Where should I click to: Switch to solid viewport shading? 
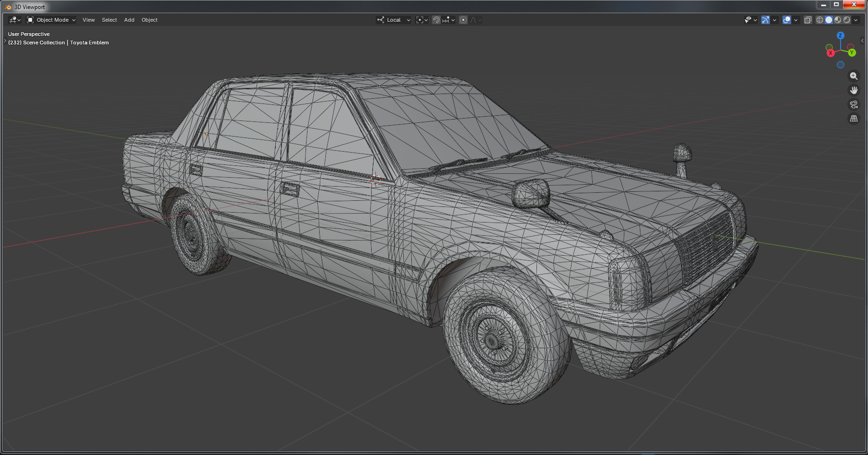pyautogui.click(x=829, y=20)
